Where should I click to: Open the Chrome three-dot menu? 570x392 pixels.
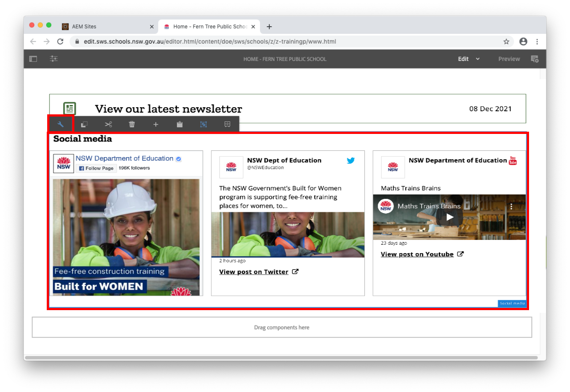point(537,41)
